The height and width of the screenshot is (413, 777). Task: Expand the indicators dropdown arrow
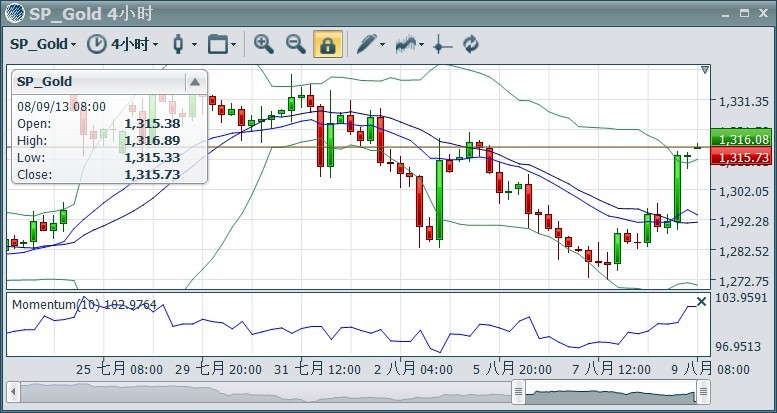click(422, 45)
